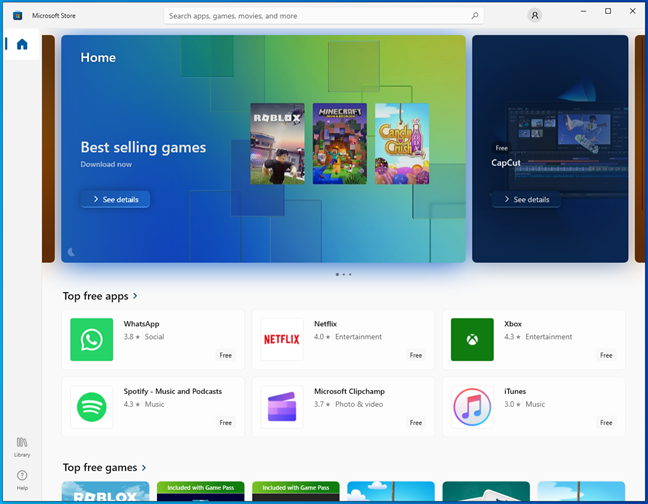Open the Library section
This screenshot has height=504, width=648.
click(22, 447)
